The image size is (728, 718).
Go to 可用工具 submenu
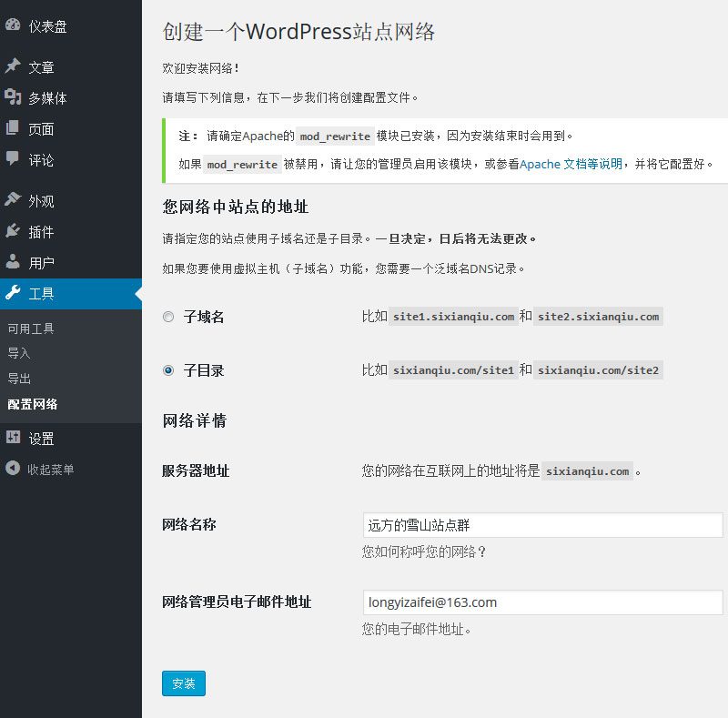pos(31,329)
